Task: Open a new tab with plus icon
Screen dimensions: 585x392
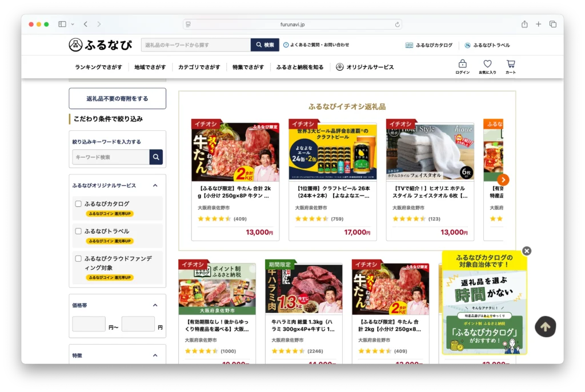Action: point(538,24)
